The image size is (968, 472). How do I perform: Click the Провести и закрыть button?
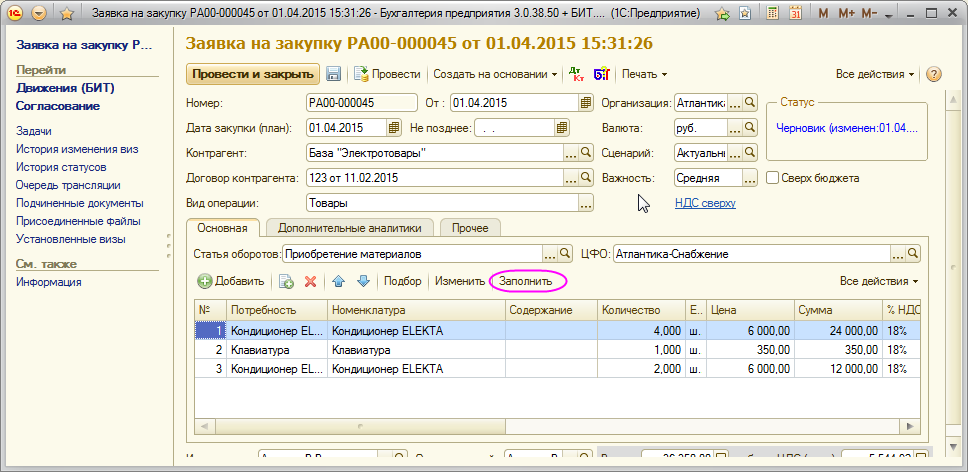coord(253,74)
